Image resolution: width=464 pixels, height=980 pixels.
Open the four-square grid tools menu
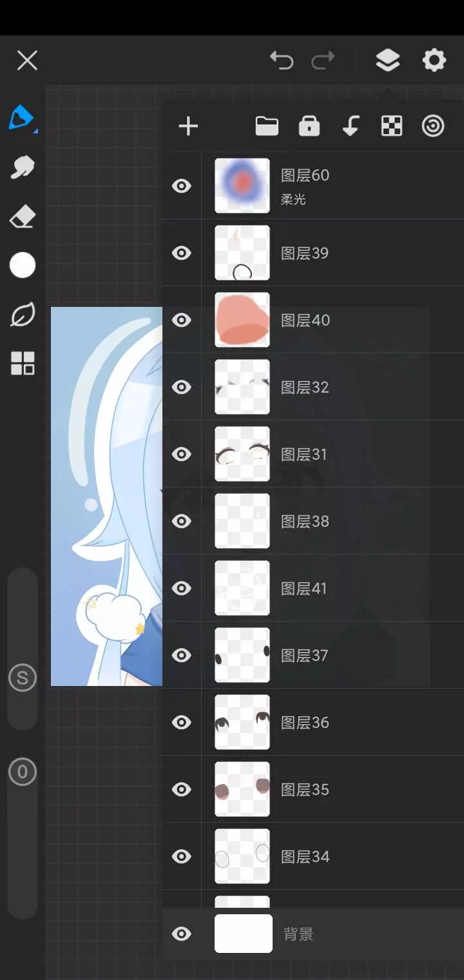tap(23, 364)
